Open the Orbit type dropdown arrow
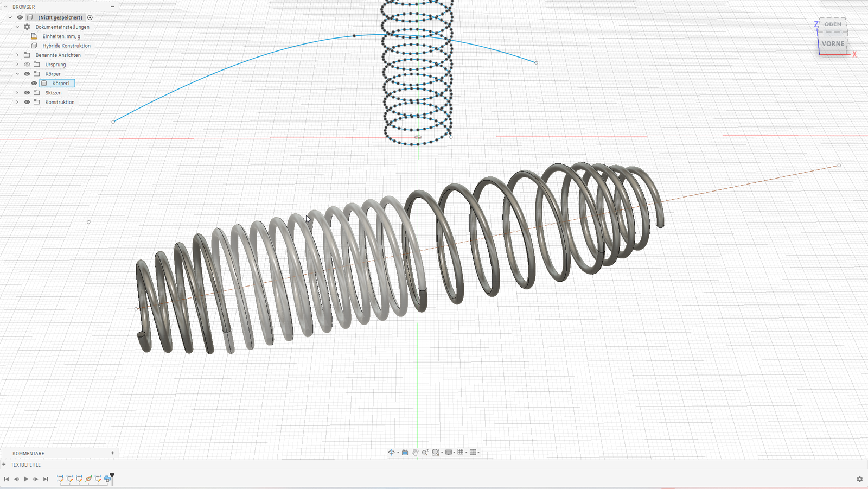 pos(398,453)
